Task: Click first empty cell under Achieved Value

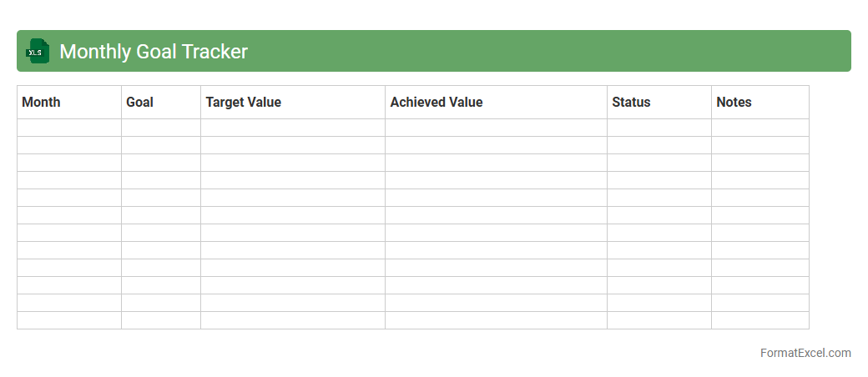Action: (496, 128)
